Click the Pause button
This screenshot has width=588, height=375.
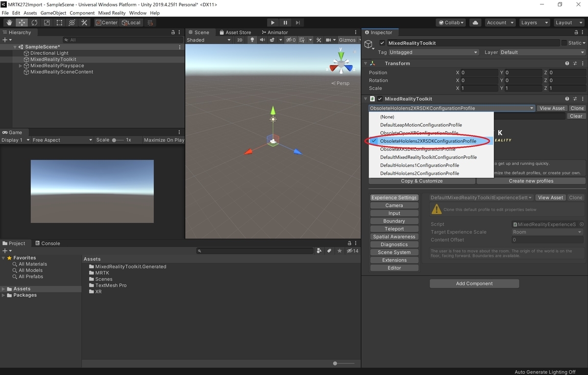[285, 23]
